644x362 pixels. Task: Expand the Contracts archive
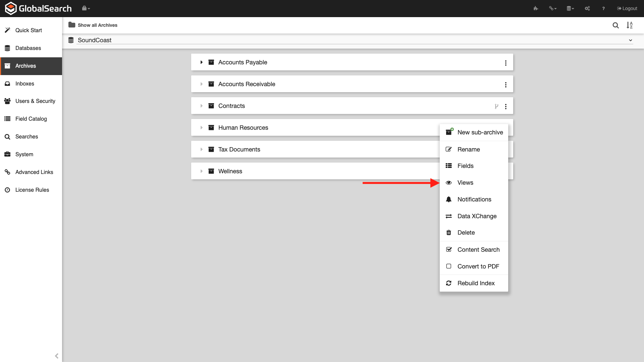[201, 106]
